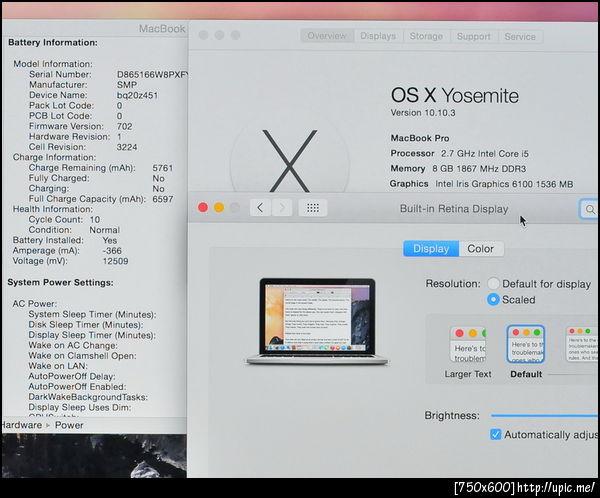Click the 'Wake on Clamshell Open:' line
This screenshot has height=498, width=600.
(x=82, y=356)
